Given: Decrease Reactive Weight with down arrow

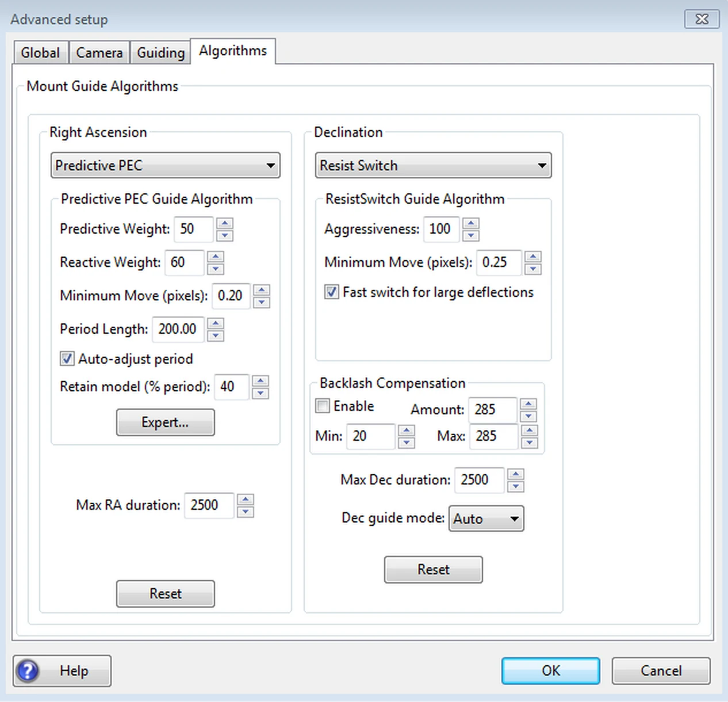Looking at the screenshot, I should [216, 268].
